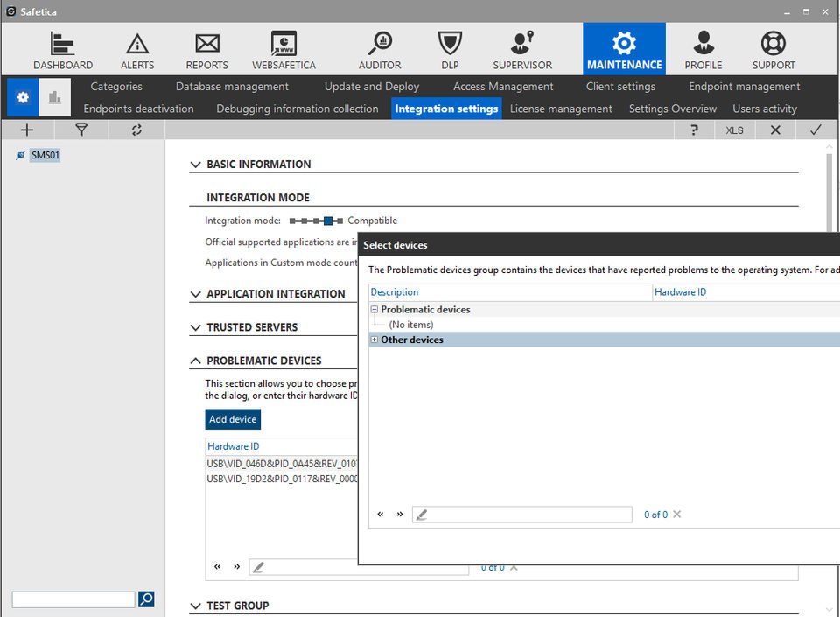Open the DLP shield module
840x617 pixels.
[x=450, y=50]
